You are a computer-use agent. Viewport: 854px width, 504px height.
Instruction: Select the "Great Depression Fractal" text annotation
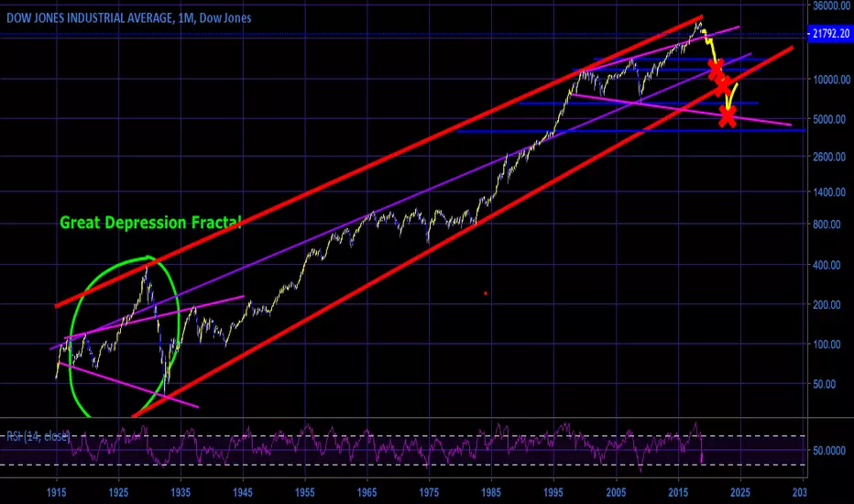point(150,223)
